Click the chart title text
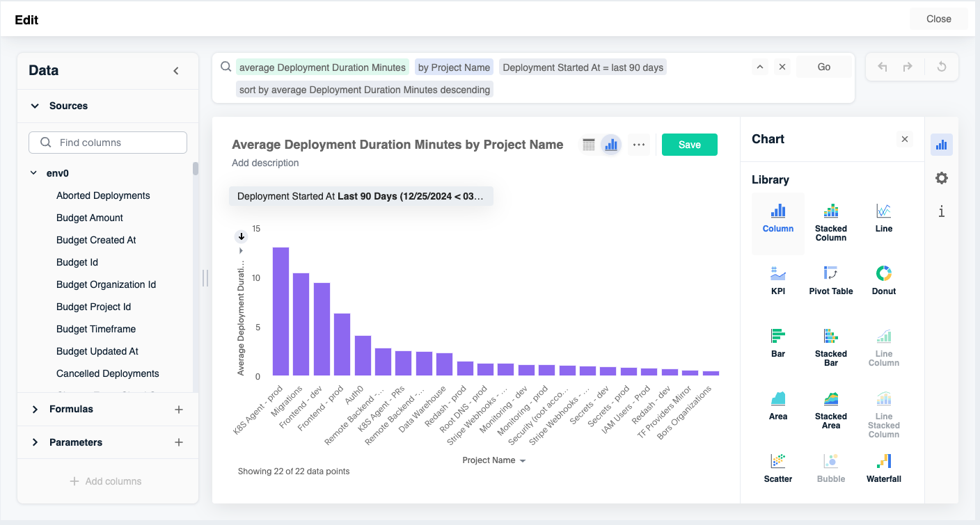The width and height of the screenshot is (980, 525). [x=397, y=145]
